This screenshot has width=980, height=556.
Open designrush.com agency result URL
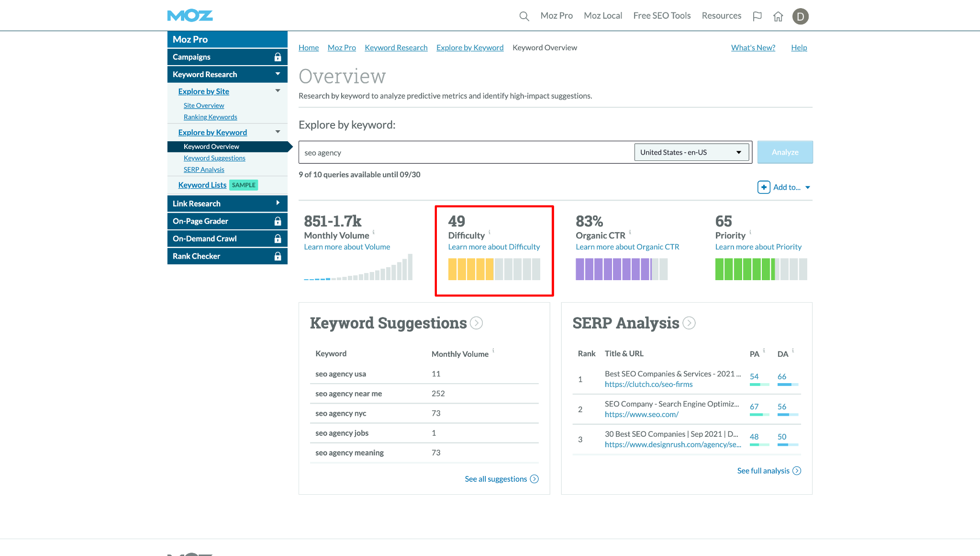click(673, 445)
